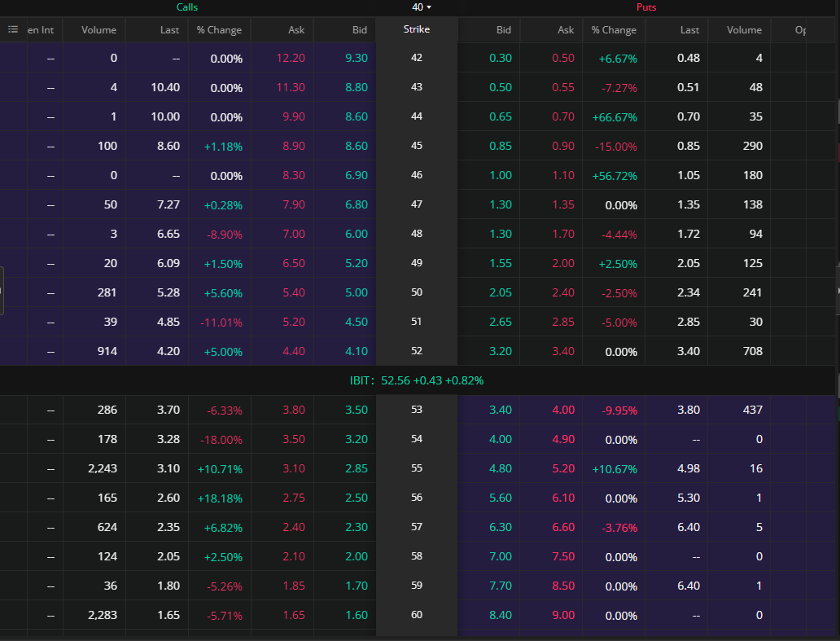The image size is (840, 641).
Task: Open the column settings list icon
Action: point(13,29)
